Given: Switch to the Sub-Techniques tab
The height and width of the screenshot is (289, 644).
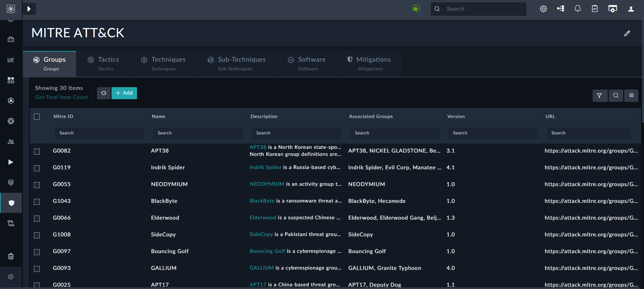Looking at the screenshot, I should 237,64.
